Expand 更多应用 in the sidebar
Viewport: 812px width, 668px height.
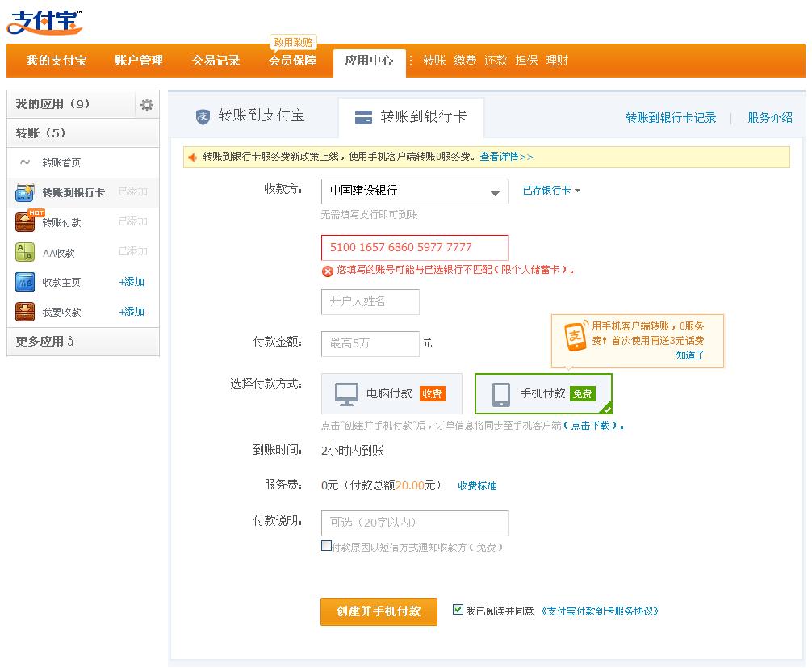point(44,342)
